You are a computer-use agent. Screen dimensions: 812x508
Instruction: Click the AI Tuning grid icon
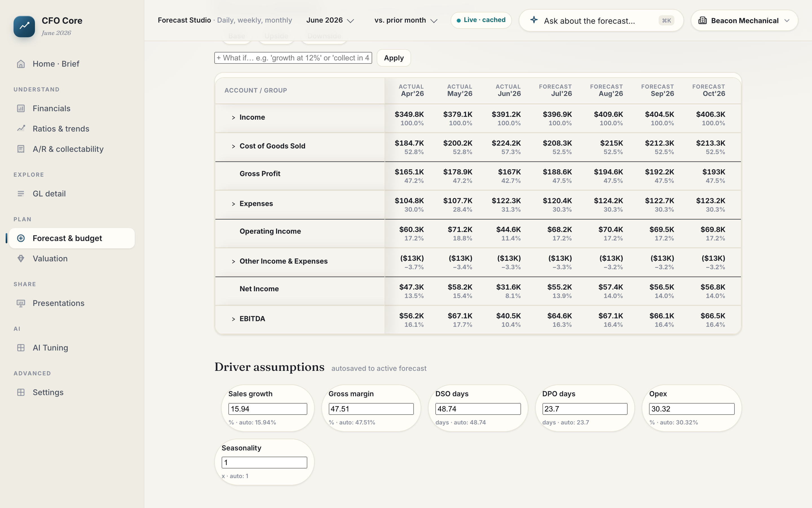21,348
